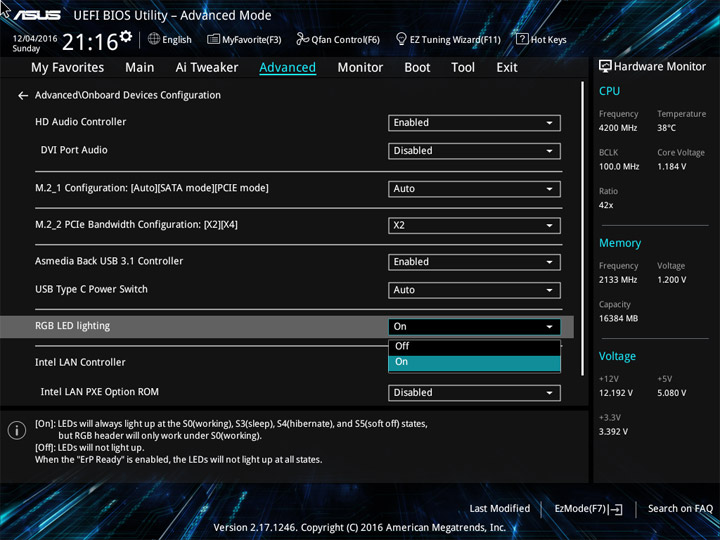Screen dimensions: 720x540
Task: Click the Hardware Monitor screen icon
Action: tap(605, 67)
